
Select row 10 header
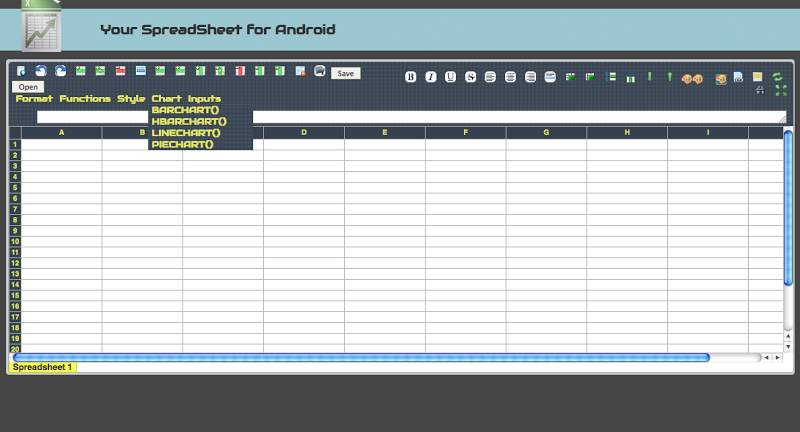click(15, 242)
